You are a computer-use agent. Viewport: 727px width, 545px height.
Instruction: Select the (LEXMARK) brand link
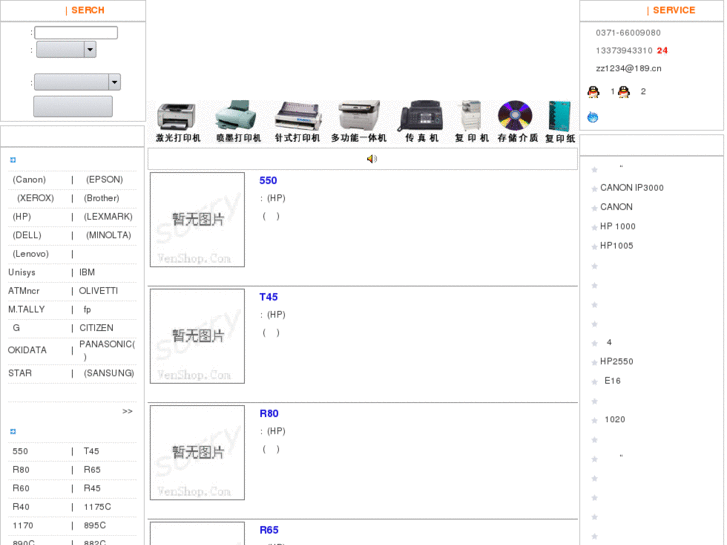(108, 217)
